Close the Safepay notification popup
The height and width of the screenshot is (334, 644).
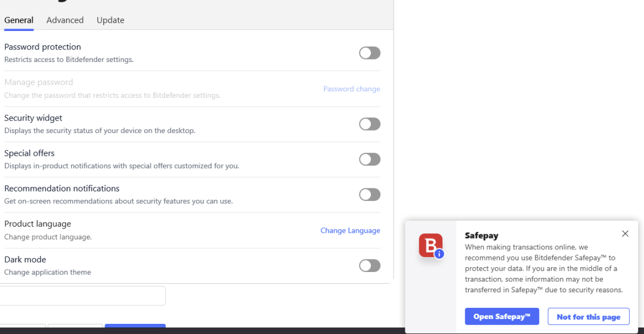point(625,234)
